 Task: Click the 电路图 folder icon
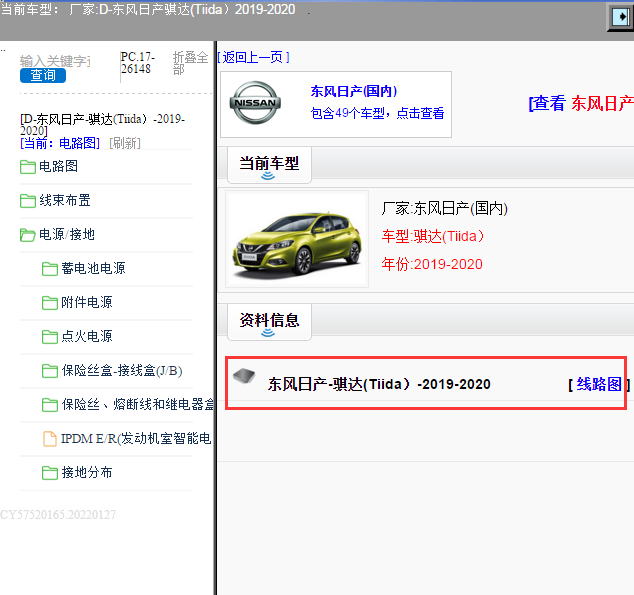27,167
